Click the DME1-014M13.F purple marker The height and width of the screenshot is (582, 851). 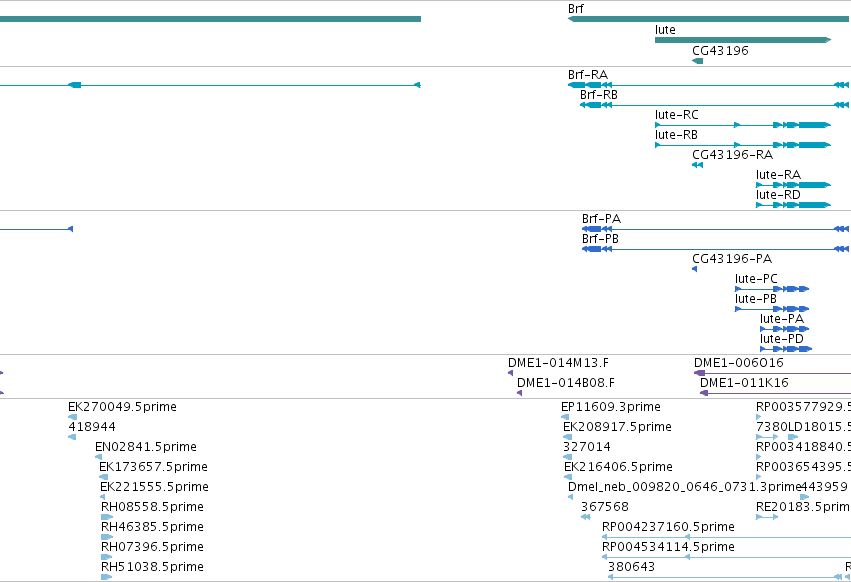[x=510, y=372]
